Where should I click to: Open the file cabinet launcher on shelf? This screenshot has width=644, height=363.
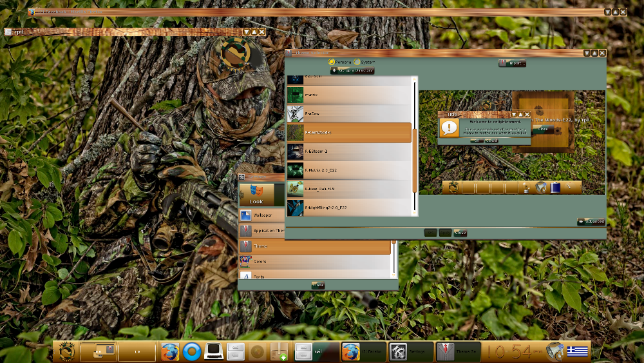click(x=236, y=352)
